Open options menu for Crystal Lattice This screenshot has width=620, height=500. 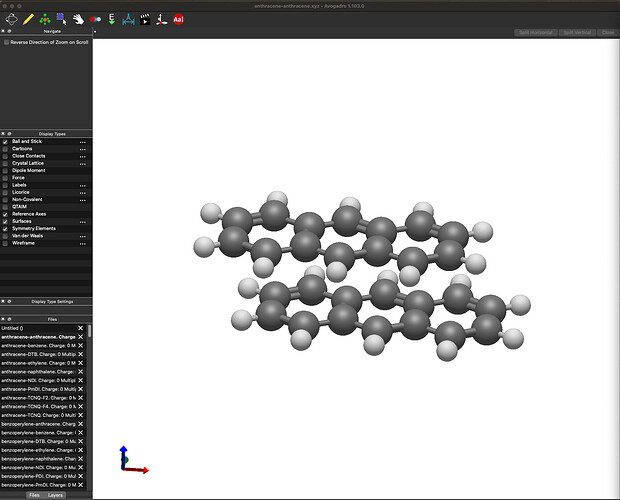83,163
